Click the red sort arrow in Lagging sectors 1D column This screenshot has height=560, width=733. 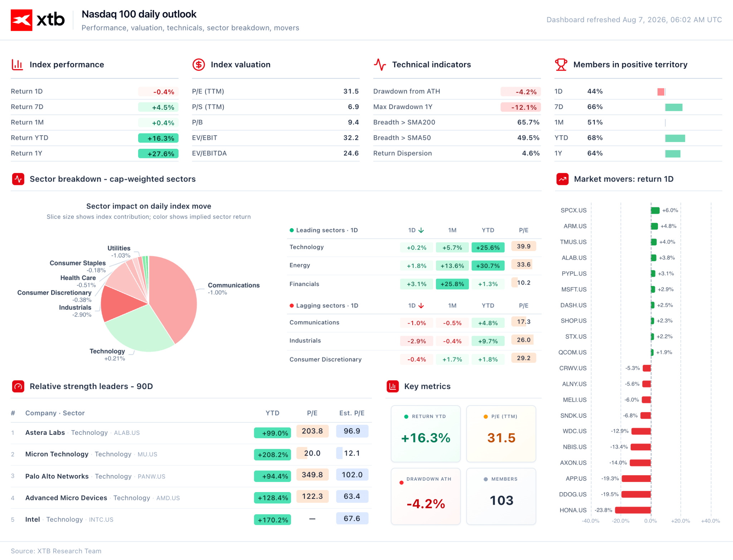tap(421, 306)
